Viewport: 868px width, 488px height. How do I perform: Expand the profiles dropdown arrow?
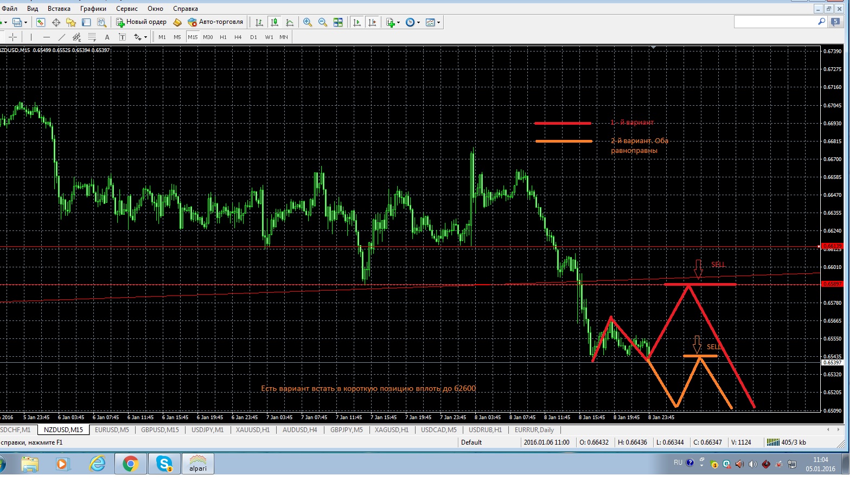25,22
